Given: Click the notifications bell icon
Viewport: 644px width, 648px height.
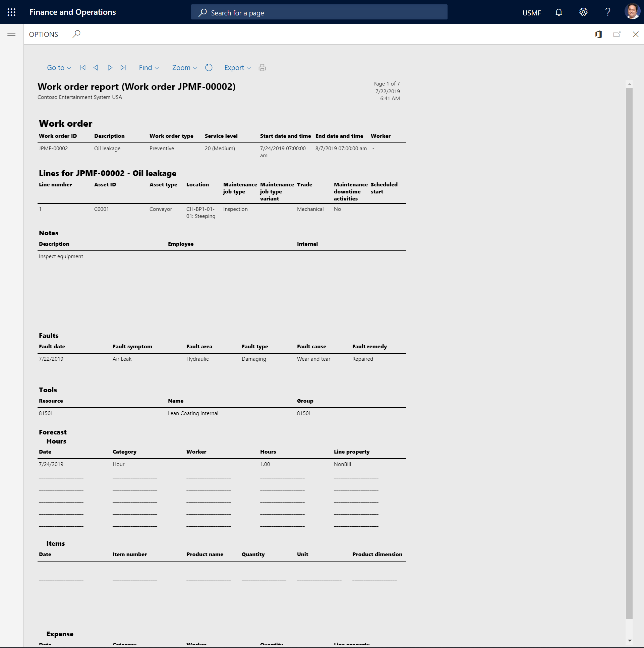Looking at the screenshot, I should pos(559,12).
